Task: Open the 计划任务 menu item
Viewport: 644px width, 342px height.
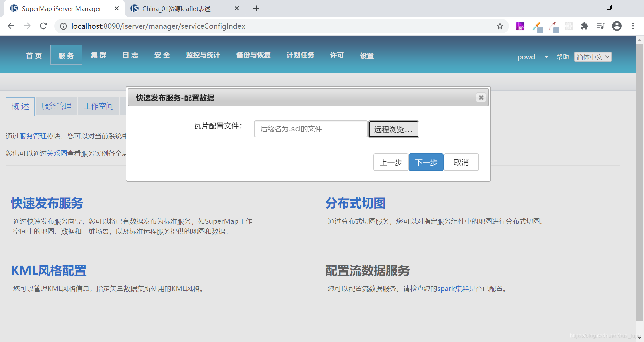Action: (301, 55)
